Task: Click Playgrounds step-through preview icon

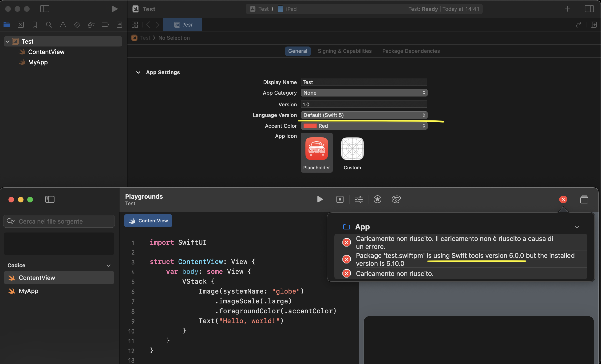Action: 340,199
